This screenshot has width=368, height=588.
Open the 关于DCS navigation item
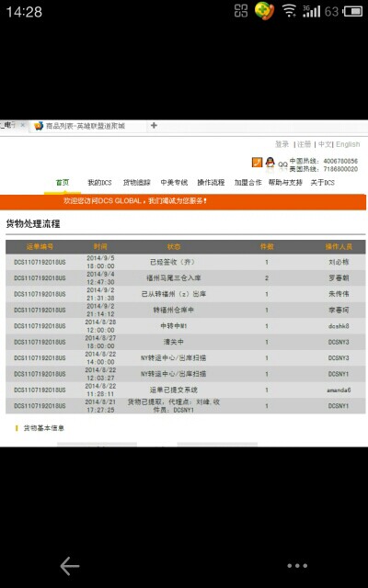(x=322, y=183)
